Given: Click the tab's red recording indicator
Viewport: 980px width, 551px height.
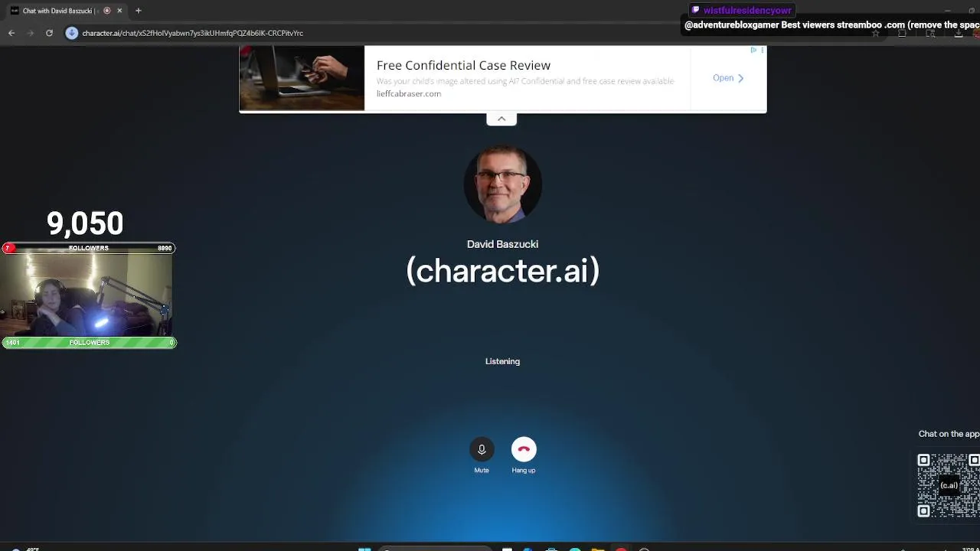Looking at the screenshot, I should (x=107, y=11).
